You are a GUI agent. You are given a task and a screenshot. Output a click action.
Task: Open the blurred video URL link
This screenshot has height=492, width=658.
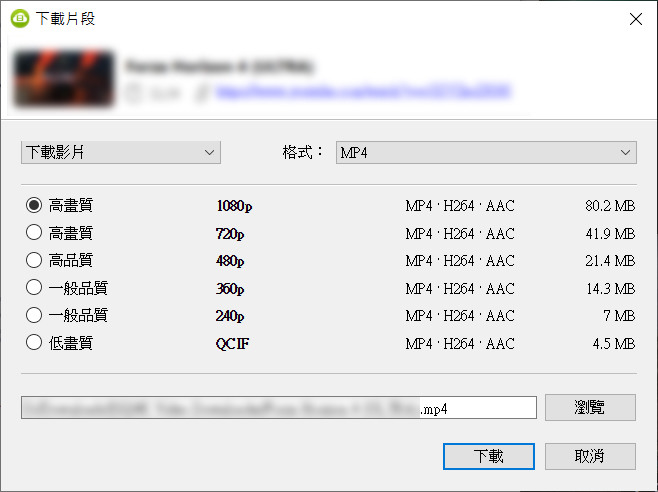[363, 92]
